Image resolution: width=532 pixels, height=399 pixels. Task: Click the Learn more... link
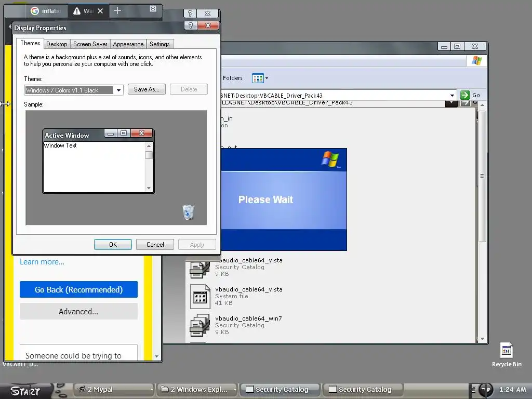click(x=42, y=262)
